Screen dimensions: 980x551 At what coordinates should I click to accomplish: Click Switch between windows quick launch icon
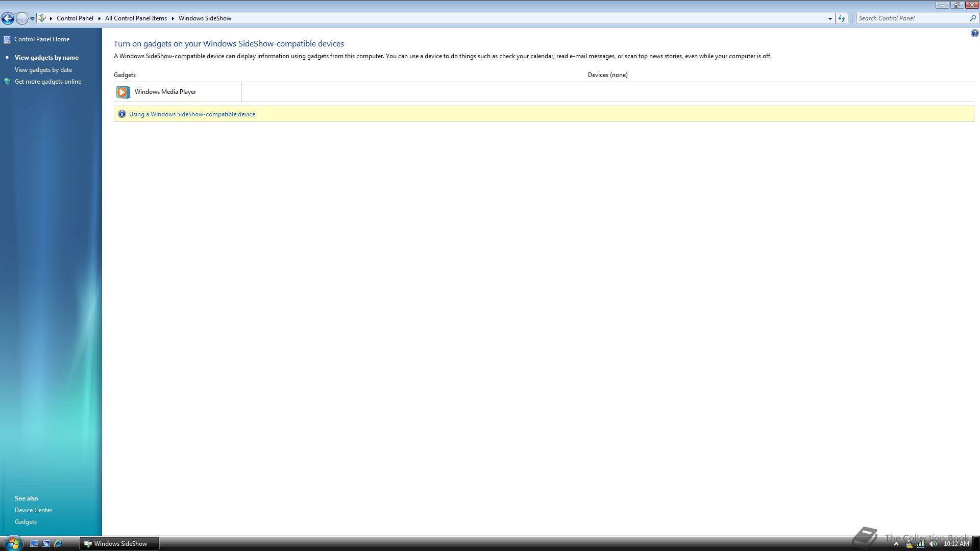coord(46,543)
